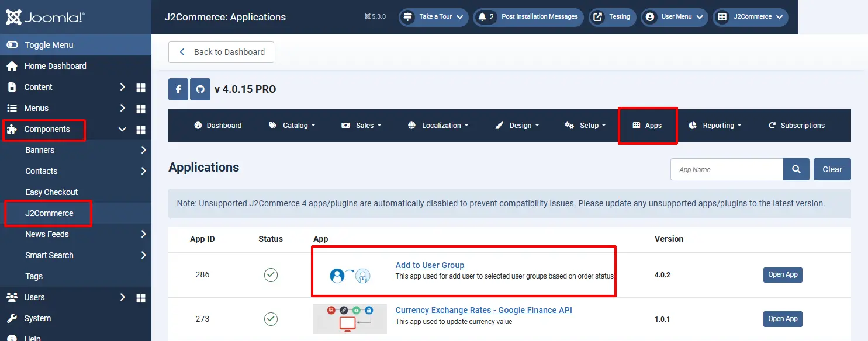The height and width of the screenshot is (341, 868).
Task: Open the GitHub icon button
Action: point(200,89)
